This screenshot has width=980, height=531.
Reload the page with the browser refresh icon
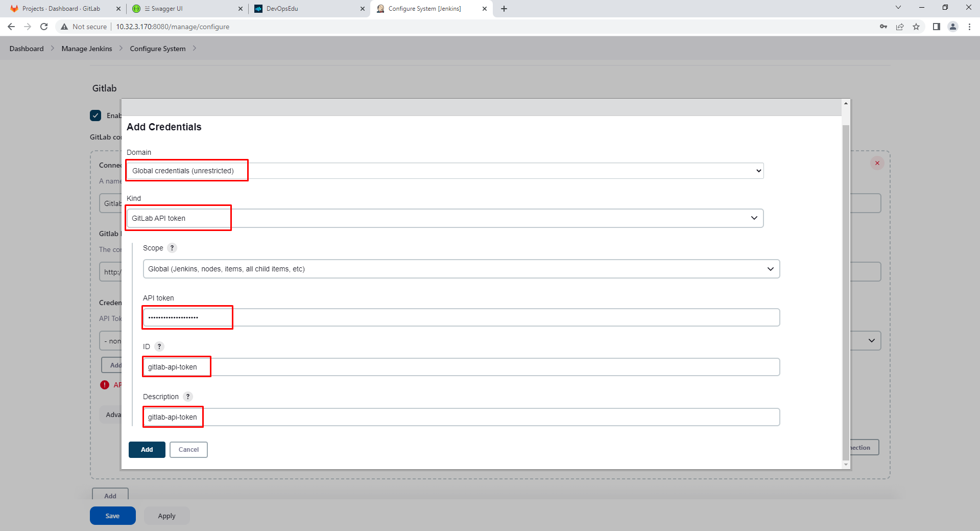click(44, 27)
